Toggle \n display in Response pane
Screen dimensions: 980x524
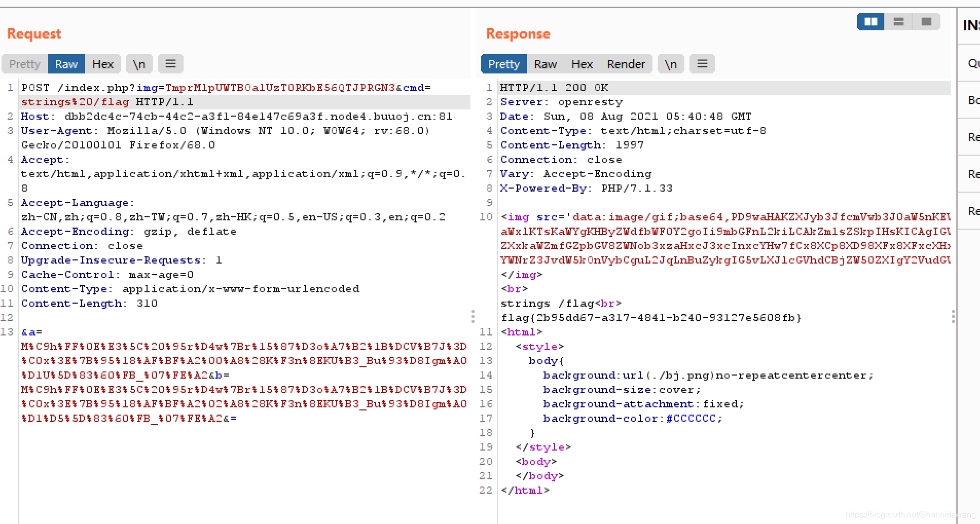click(670, 64)
